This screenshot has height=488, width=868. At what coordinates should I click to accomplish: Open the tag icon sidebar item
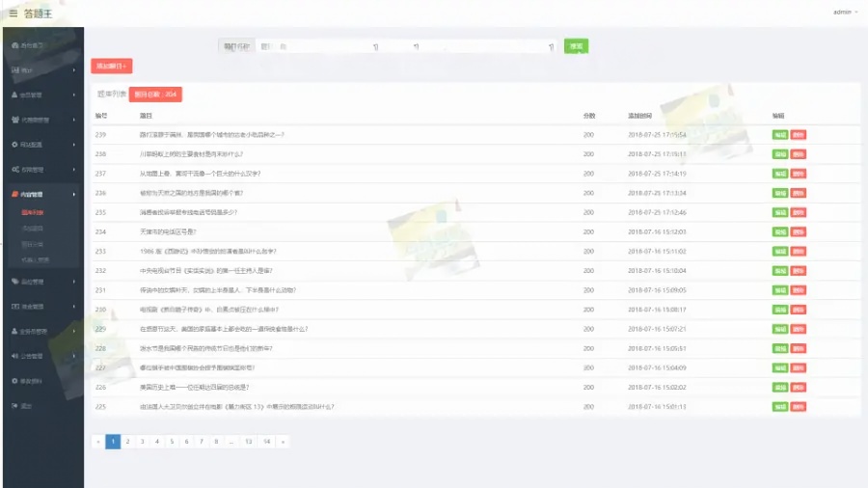coord(14,281)
